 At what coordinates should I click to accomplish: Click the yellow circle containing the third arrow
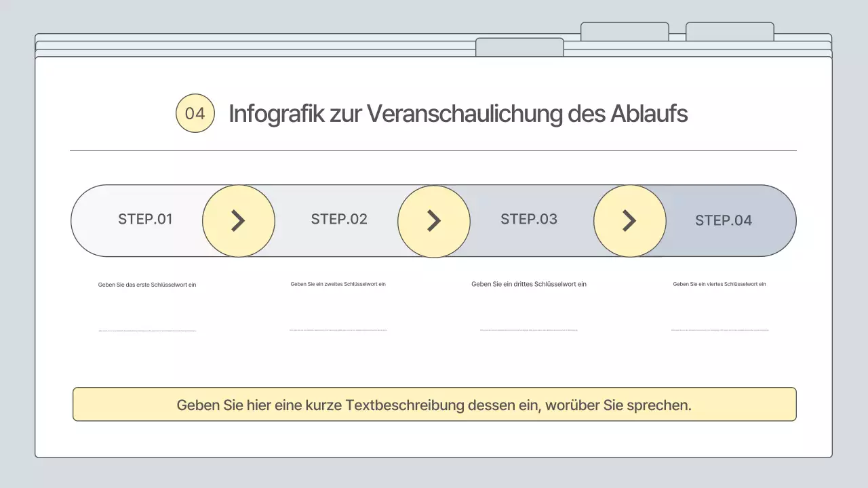(629, 220)
